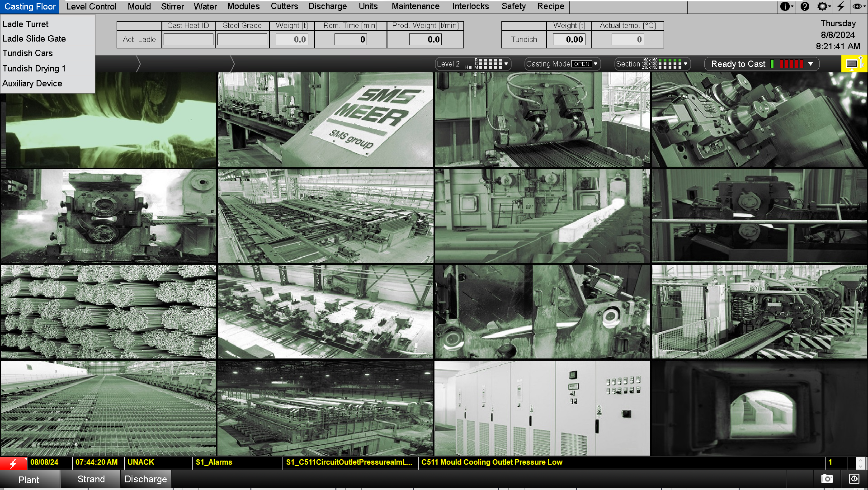This screenshot has width=868, height=490.
Task: Select Tundish Drying 1 menu entry
Action: [47, 68]
